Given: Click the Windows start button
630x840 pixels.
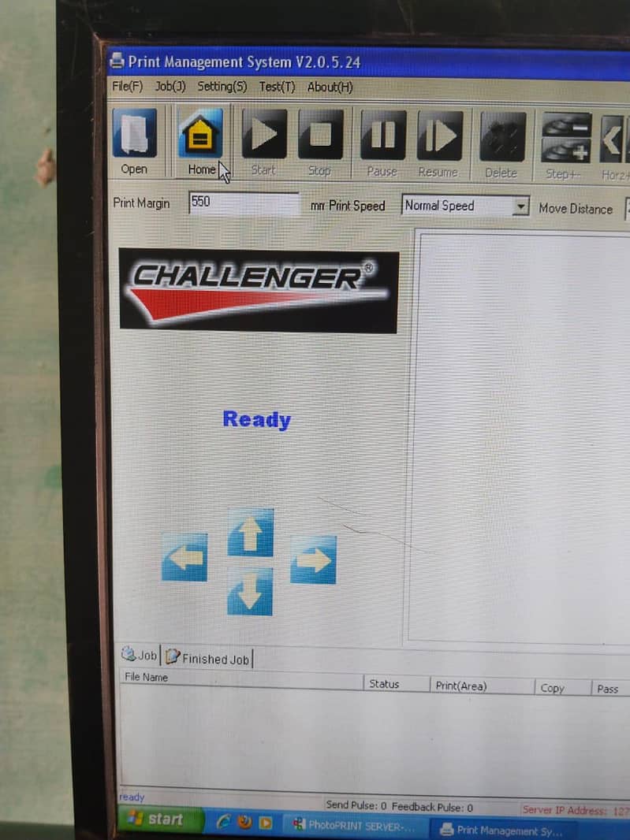Looking at the screenshot, I should tap(156, 820).
